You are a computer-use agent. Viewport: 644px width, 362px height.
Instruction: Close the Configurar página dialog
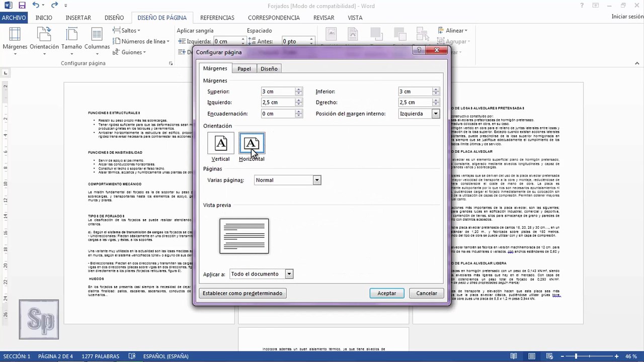point(437,50)
